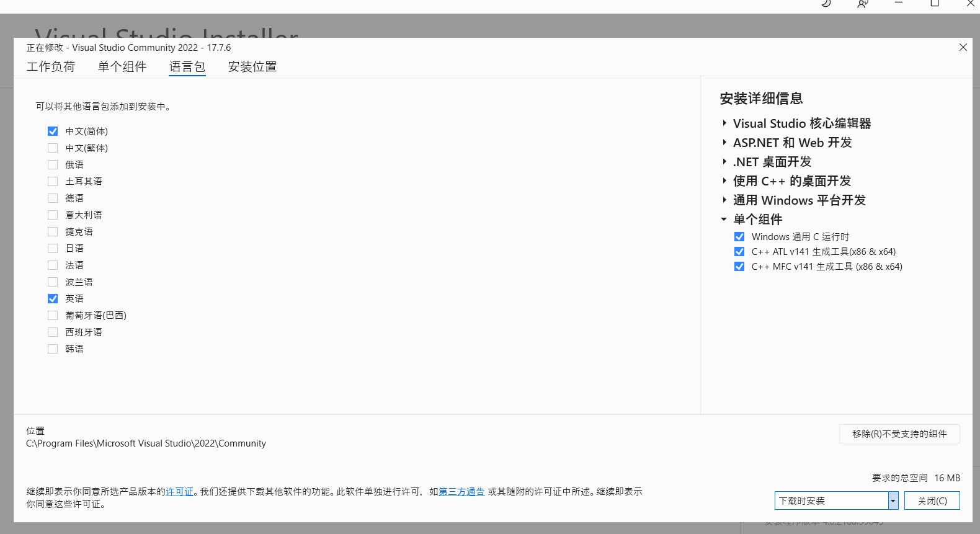Viewport: 980px width, 534px height.
Task: Uncheck the 中文(简体) language pack
Action: pyautogui.click(x=53, y=131)
